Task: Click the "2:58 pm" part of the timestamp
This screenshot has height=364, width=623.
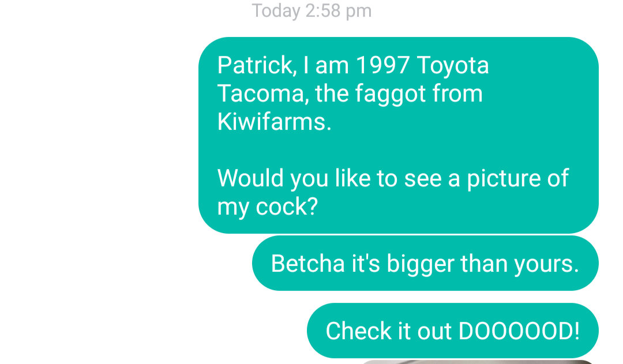Action: 339,11
